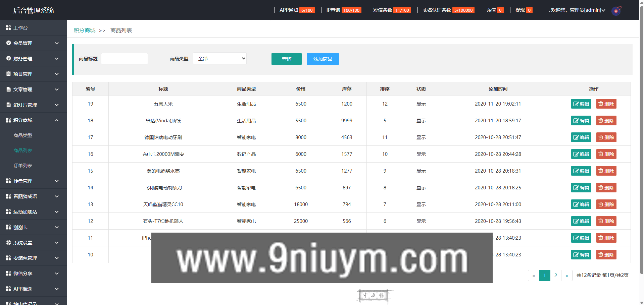Delete the 充电宝20000M毫安 product

tap(606, 154)
